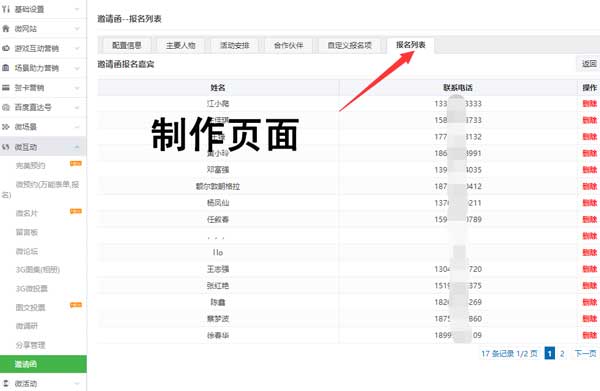Switch to the 合作伙伴 tab

click(x=289, y=45)
